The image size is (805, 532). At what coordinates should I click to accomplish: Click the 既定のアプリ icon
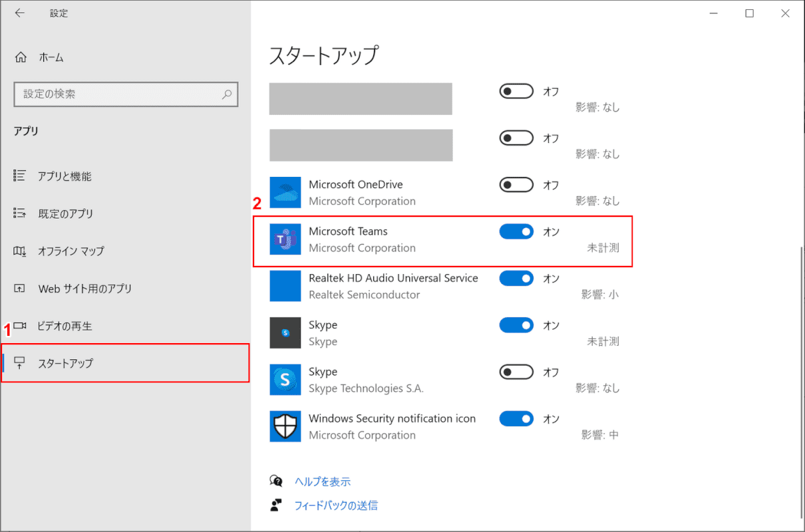click(20, 213)
